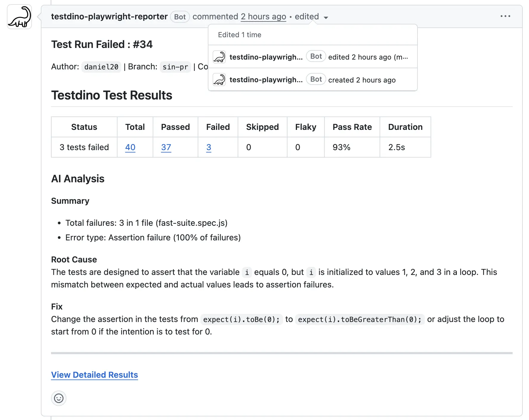Click the 'AI Analysis' heading
This screenshot has height=420, width=529.
point(78,179)
